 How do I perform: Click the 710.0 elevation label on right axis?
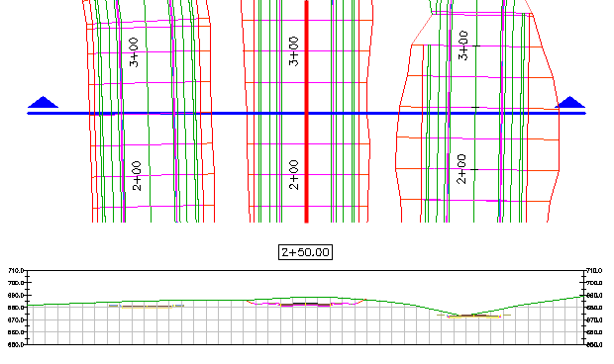[x=594, y=271]
